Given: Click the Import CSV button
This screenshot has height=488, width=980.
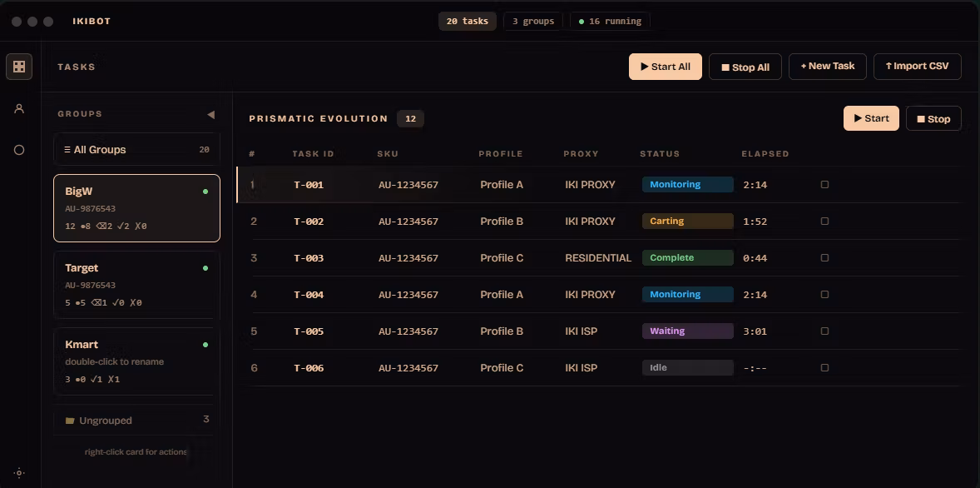Looking at the screenshot, I should (x=917, y=67).
